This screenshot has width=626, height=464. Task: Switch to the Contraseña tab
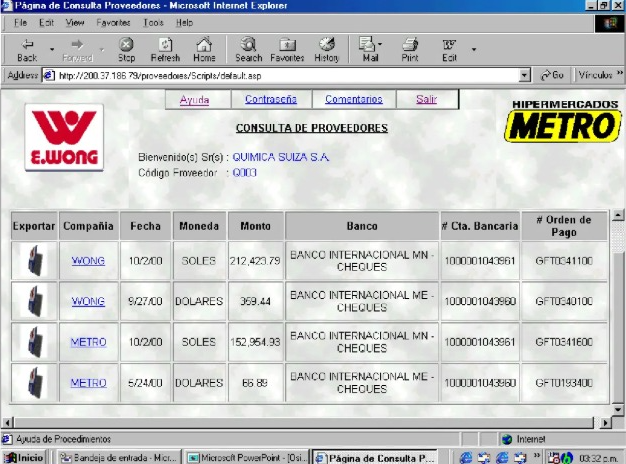point(271,99)
